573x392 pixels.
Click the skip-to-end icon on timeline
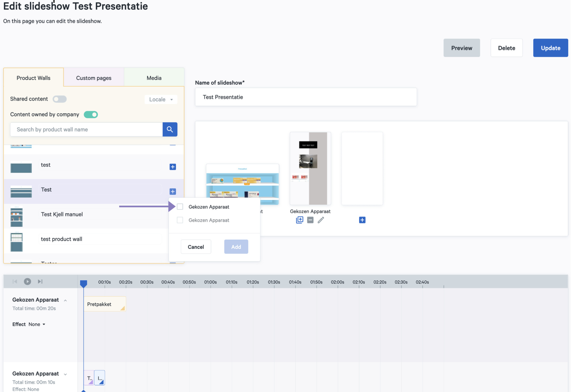coord(40,281)
